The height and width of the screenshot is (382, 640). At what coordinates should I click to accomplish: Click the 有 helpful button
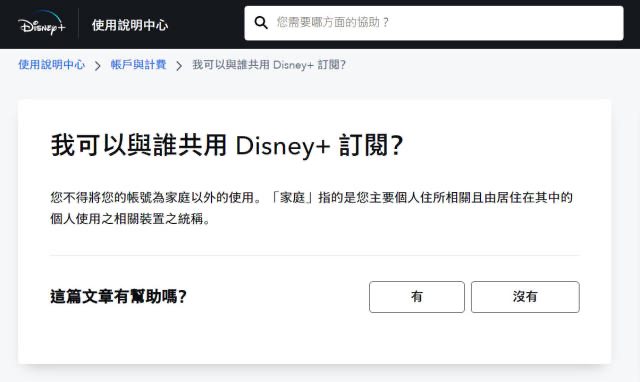pyautogui.click(x=417, y=297)
